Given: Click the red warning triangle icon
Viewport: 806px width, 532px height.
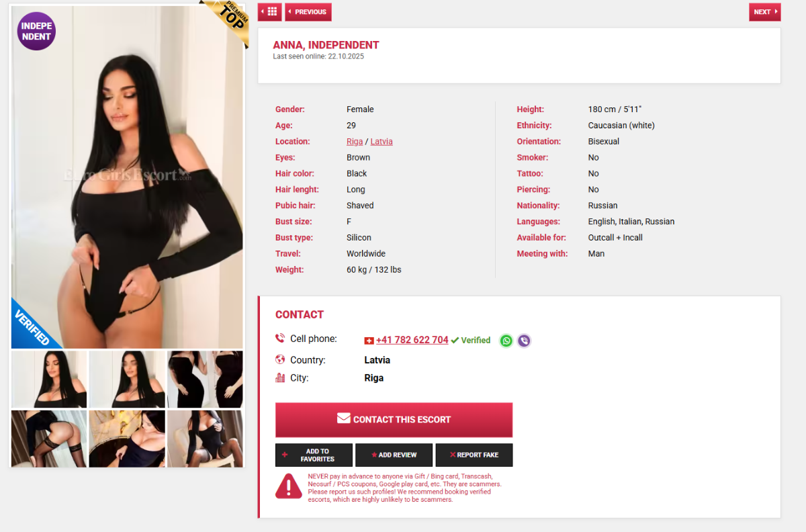Looking at the screenshot, I should pos(289,486).
